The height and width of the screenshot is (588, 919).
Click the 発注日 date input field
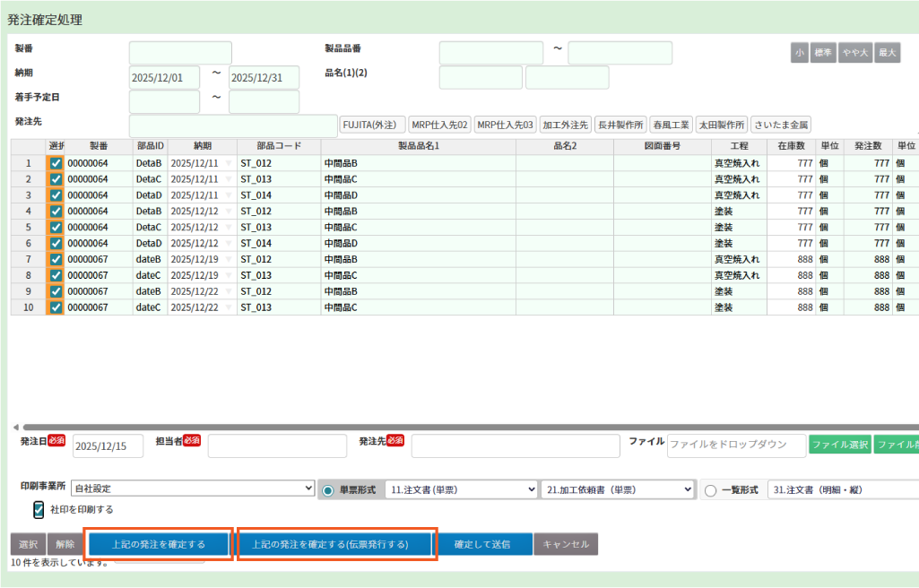108,446
